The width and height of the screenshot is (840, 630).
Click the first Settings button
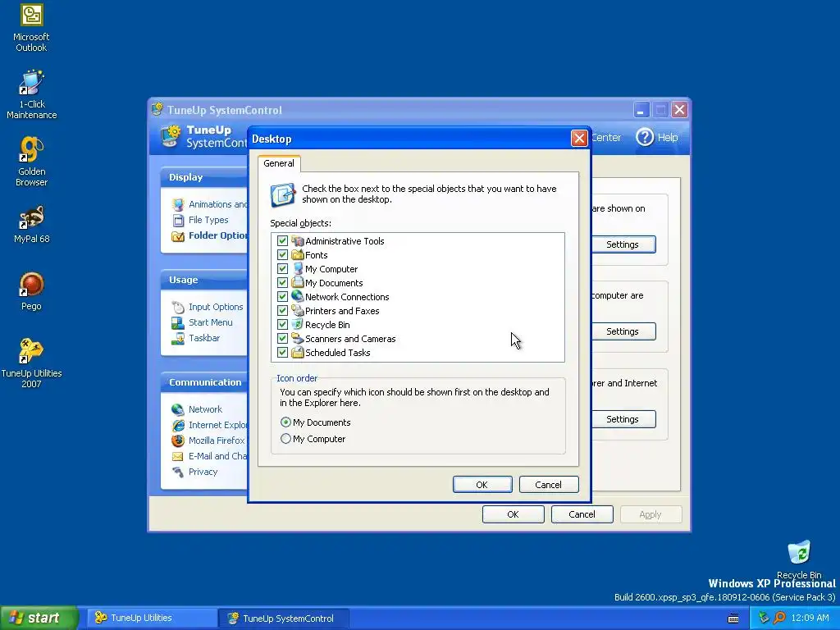click(x=623, y=244)
